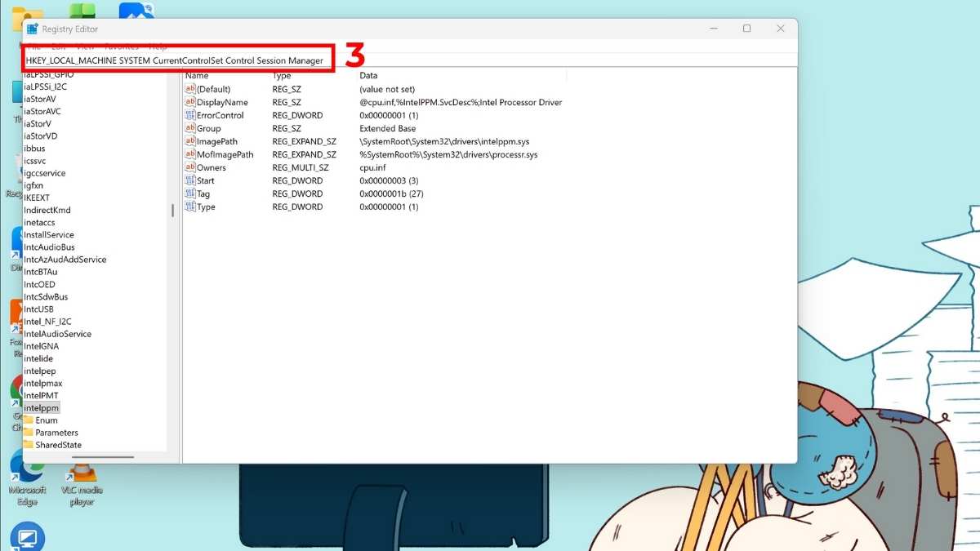Select the Enum subkey under intelppm

(x=47, y=420)
